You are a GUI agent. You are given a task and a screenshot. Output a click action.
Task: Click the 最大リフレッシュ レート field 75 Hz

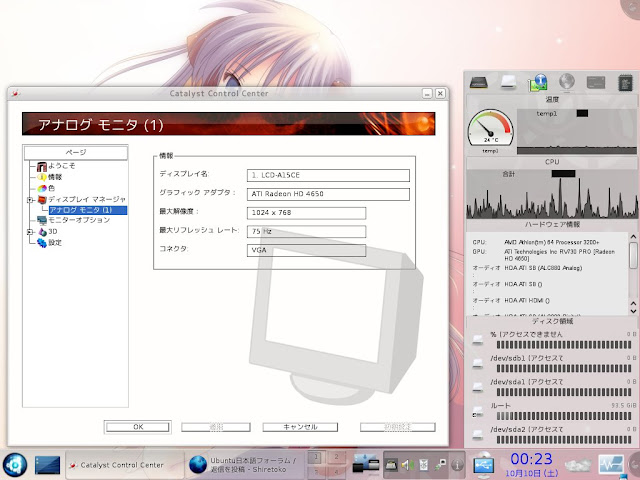coord(306,231)
